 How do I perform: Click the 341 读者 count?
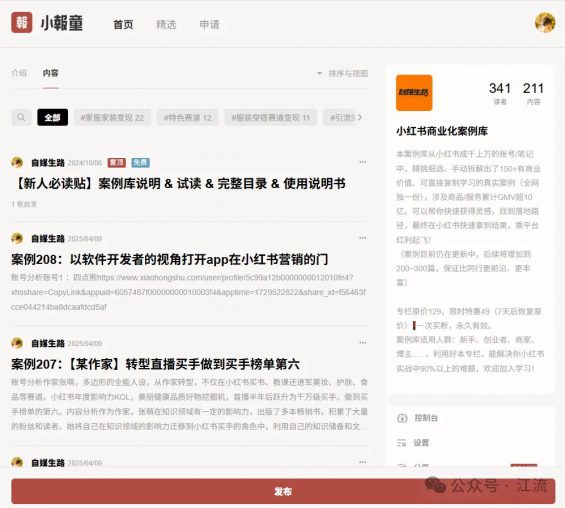pyautogui.click(x=500, y=93)
